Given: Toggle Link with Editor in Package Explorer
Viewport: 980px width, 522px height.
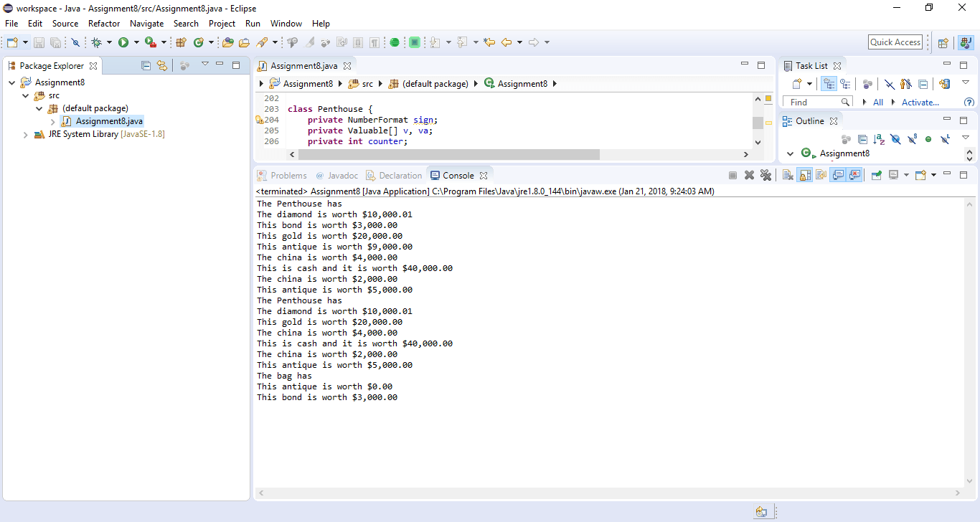Looking at the screenshot, I should coord(162,65).
